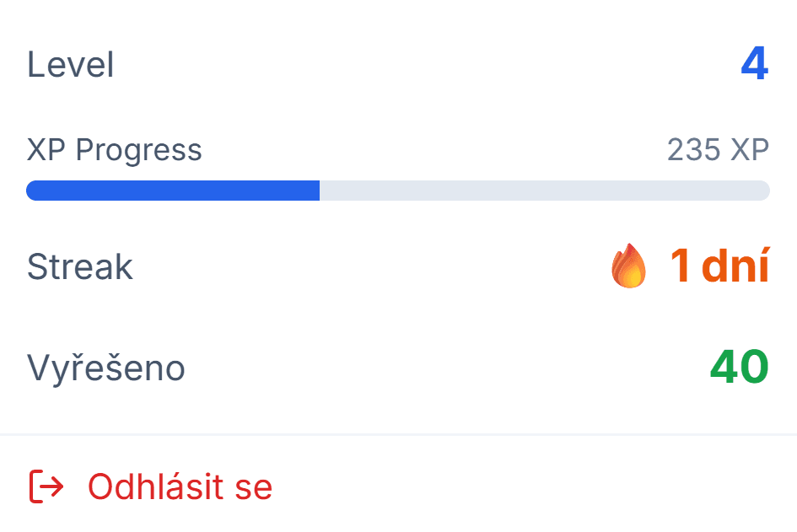Viewport: 797px width, 532px height.
Task: Click the red logout arrow icon
Action: click(x=46, y=486)
